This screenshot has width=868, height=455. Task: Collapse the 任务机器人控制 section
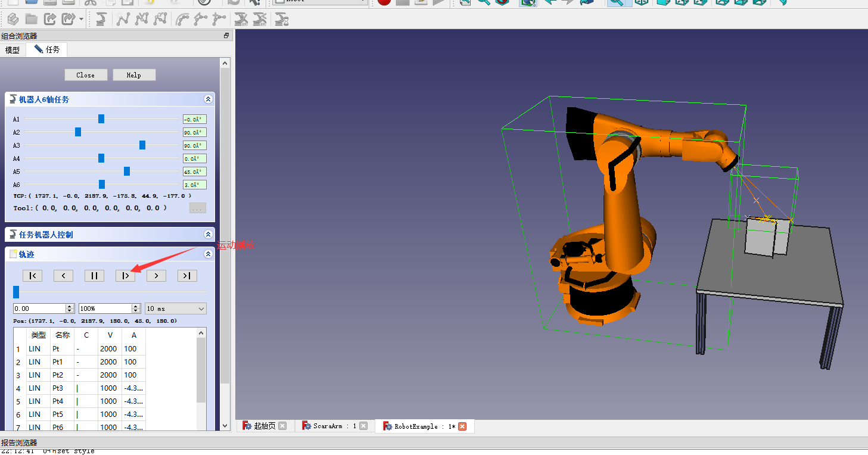pos(208,235)
